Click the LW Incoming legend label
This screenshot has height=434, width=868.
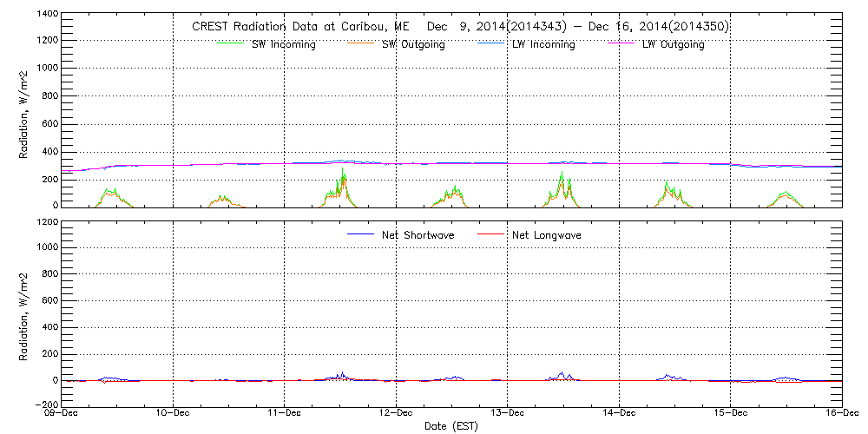pos(543,44)
